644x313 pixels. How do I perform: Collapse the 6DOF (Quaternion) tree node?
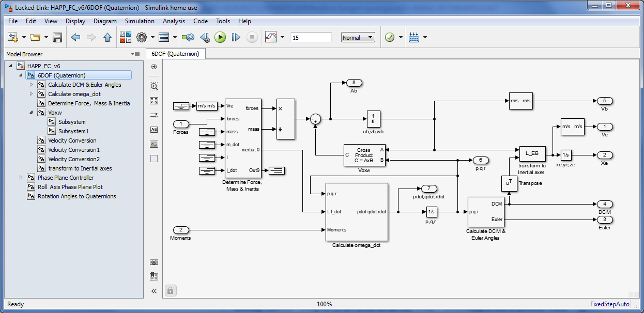coord(21,75)
